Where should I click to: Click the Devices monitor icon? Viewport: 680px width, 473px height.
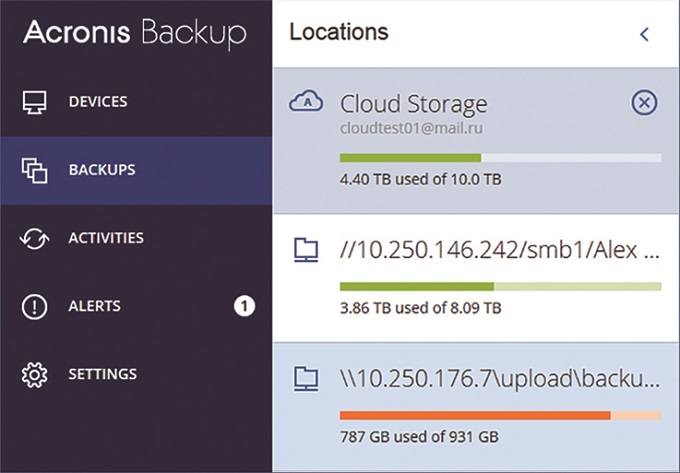35,102
